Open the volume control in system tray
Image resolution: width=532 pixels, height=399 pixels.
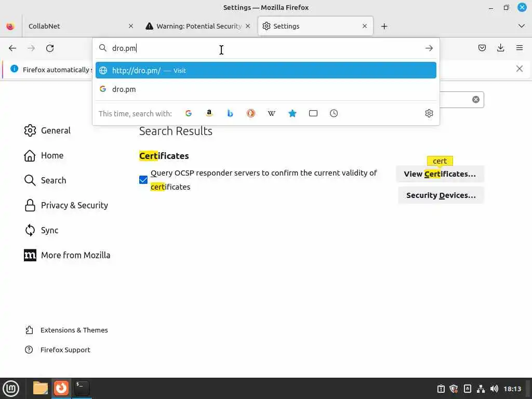[x=494, y=389]
